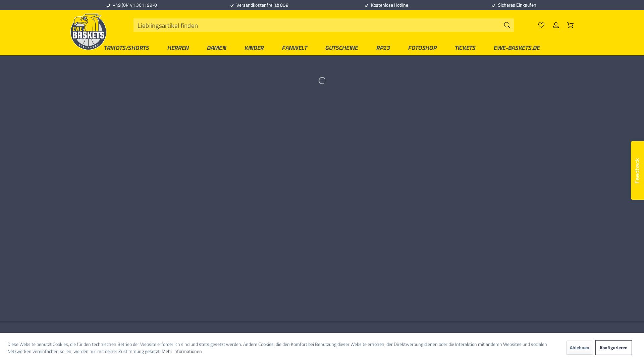Open the GUTSCHEINE page

341,48
